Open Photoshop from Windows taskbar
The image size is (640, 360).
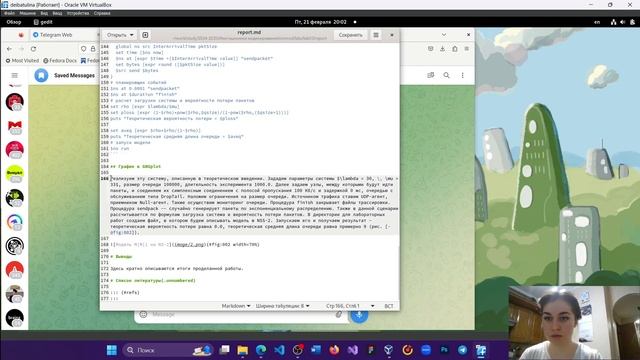point(444,350)
